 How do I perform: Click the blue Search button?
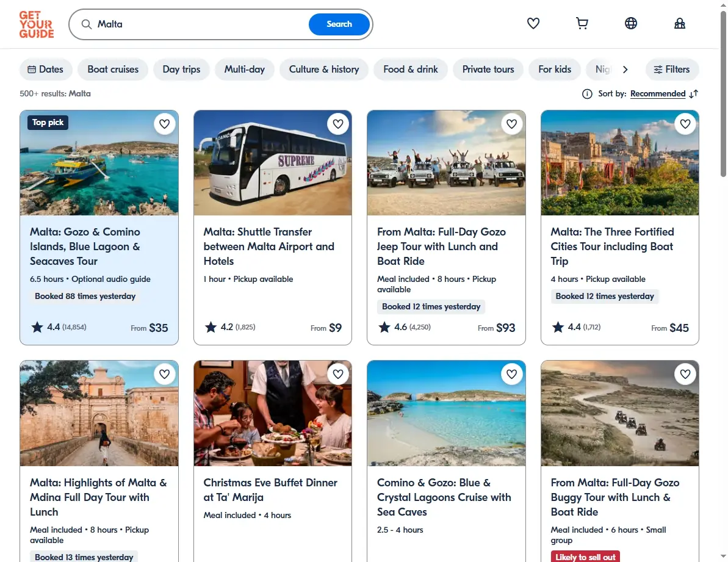point(339,24)
